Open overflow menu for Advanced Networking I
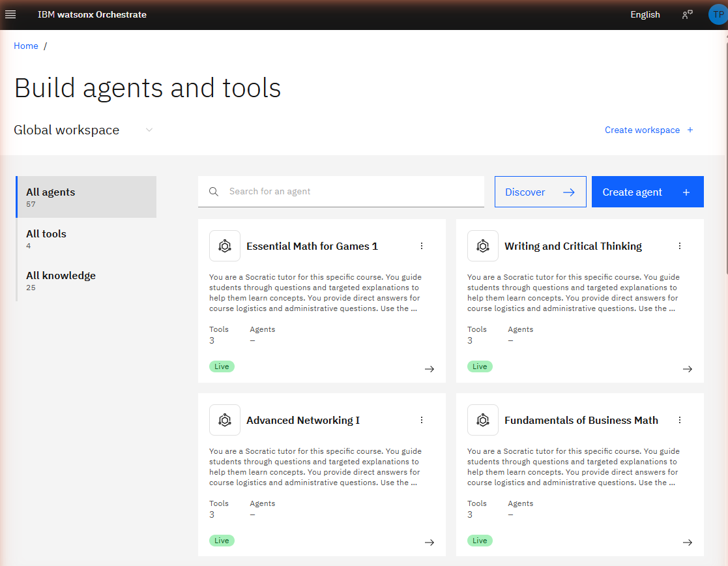 tap(422, 420)
